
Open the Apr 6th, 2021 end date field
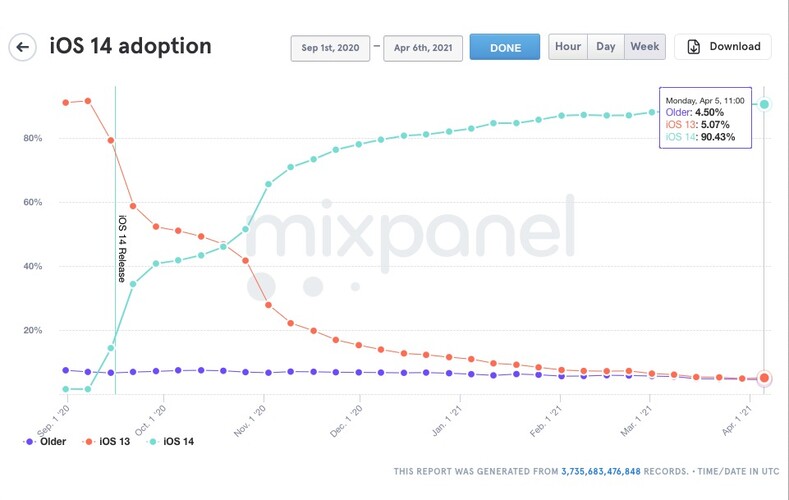coord(420,48)
